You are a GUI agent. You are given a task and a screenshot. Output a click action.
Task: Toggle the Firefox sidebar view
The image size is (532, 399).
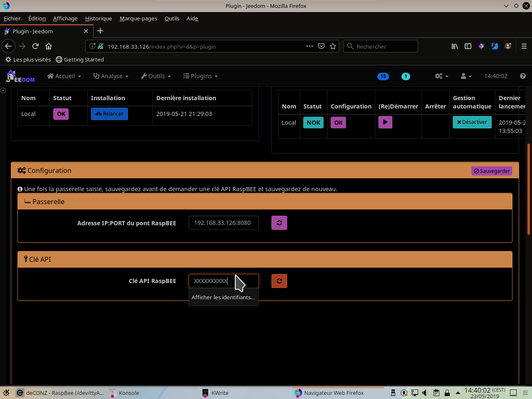coord(468,46)
